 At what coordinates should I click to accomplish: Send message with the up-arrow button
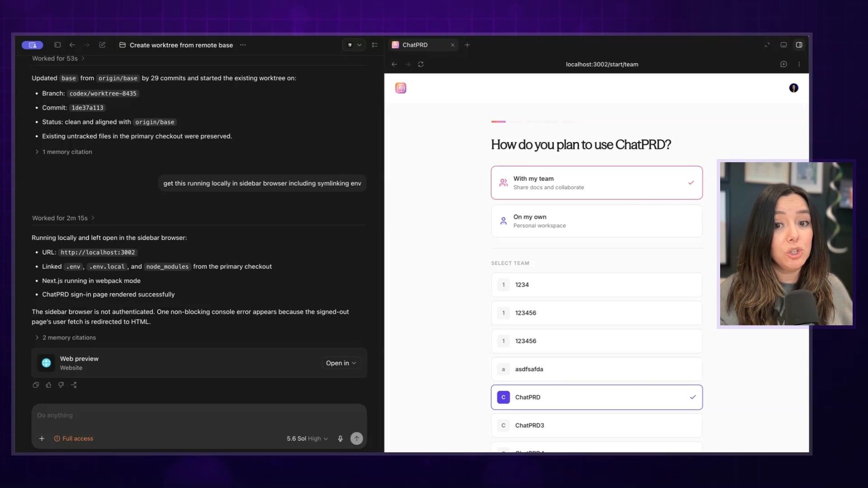[357, 438]
